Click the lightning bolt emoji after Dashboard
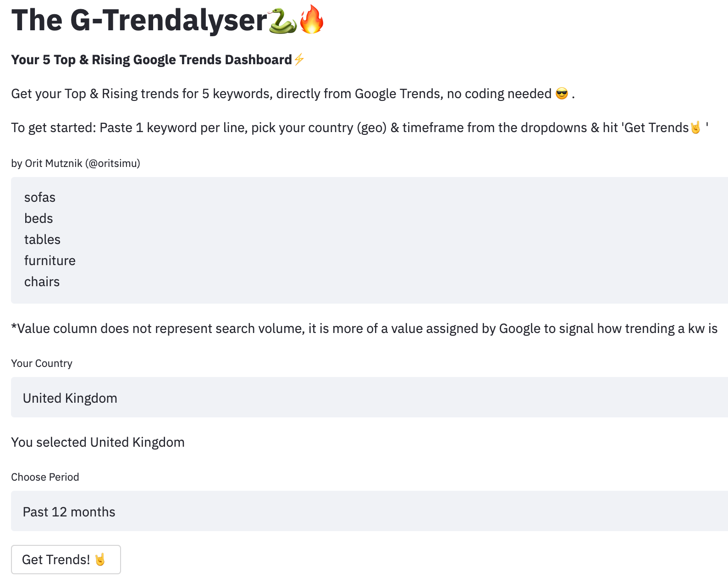Image resolution: width=728 pixels, height=577 pixels. point(299,60)
